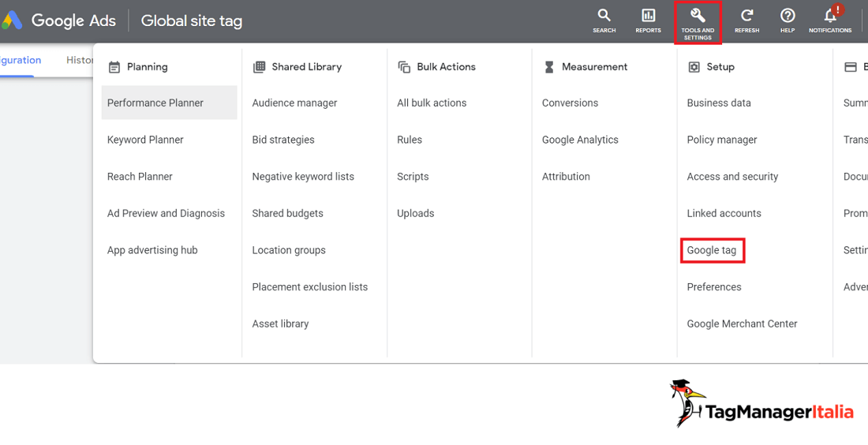868x445 pixels.
Task: Click the Shared Library grid icon
Action: (259, 67)
